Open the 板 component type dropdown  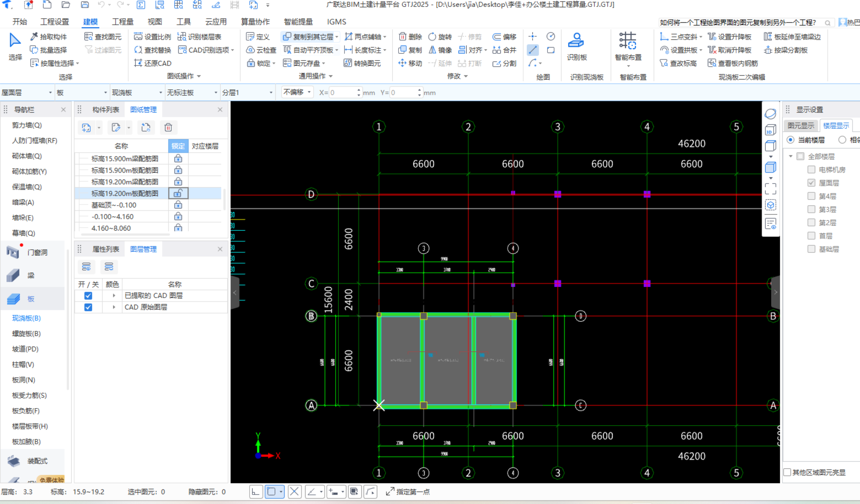(82, 93)
